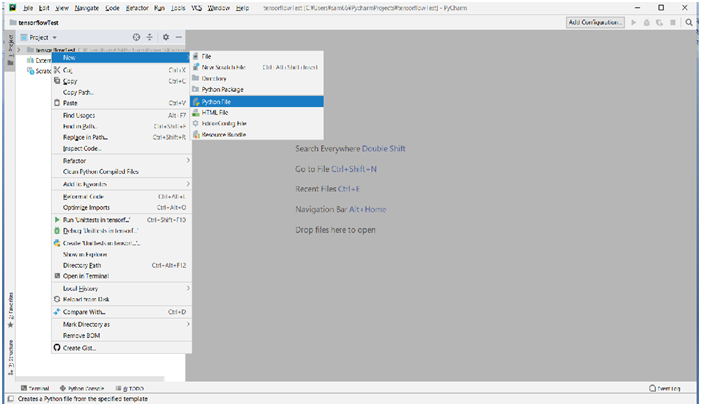Select Resource Bundle entry
Image resolution: width=701 pixels, height=406 pixels.
(x=257, y=134)
